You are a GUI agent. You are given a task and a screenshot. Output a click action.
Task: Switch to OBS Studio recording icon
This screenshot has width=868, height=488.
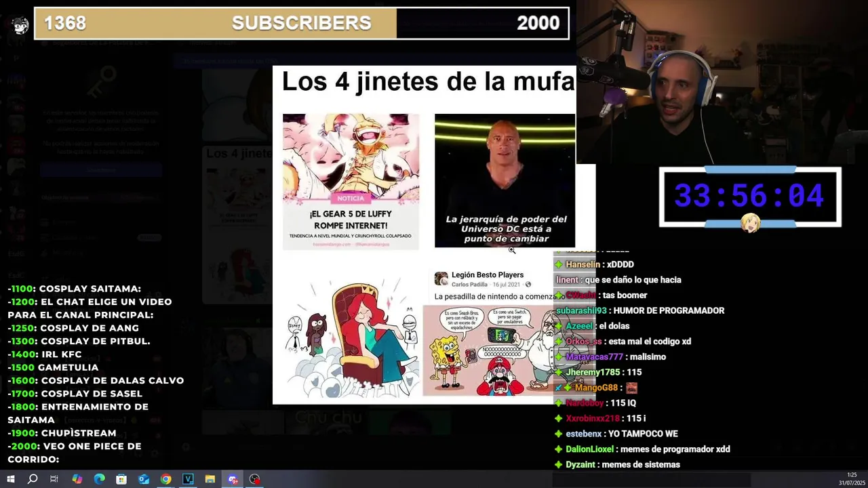(254, 479)
